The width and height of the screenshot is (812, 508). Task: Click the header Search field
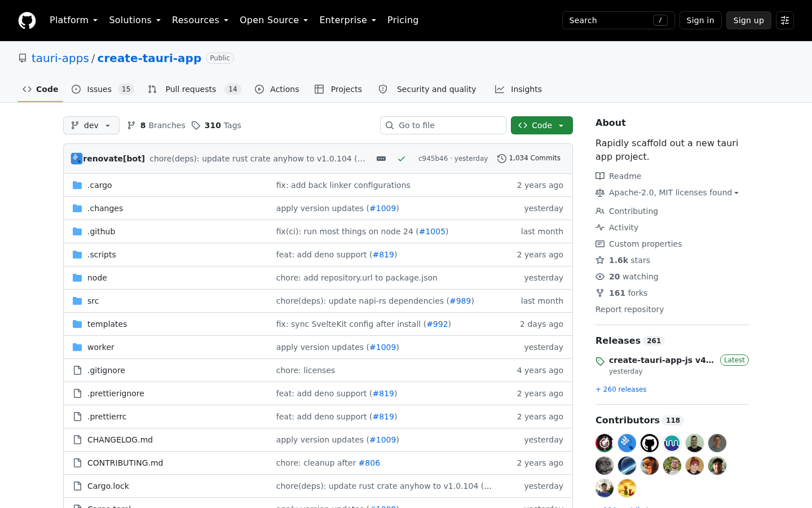point(619,20)
